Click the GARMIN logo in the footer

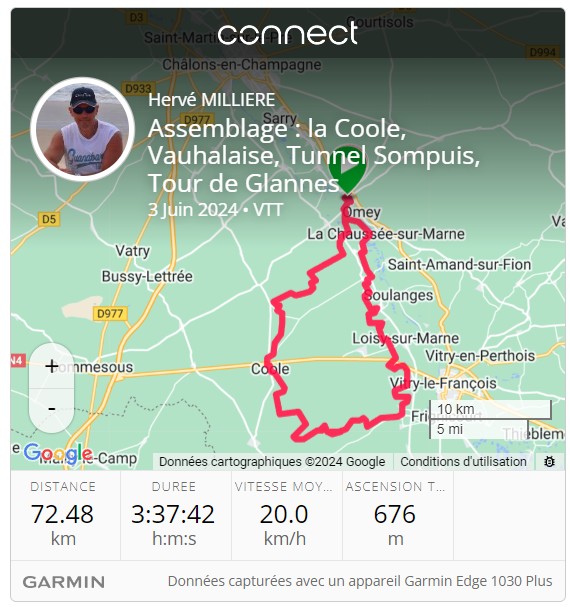pyautogui.click(x=64, y=582)
